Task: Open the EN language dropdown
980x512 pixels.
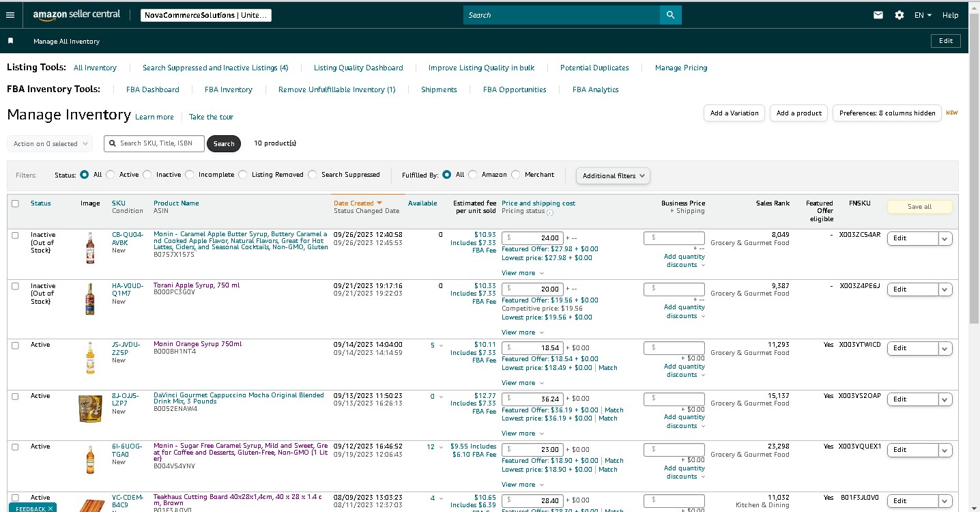Action: 923,15
